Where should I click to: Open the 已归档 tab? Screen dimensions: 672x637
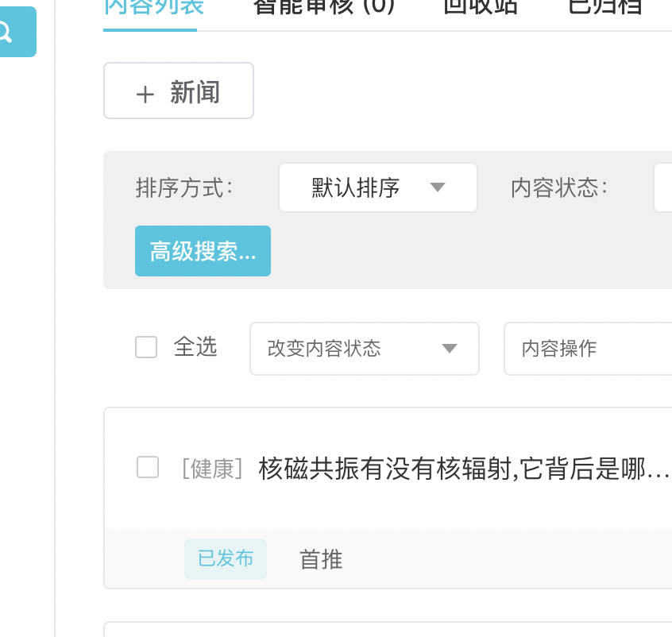[604, 8]
